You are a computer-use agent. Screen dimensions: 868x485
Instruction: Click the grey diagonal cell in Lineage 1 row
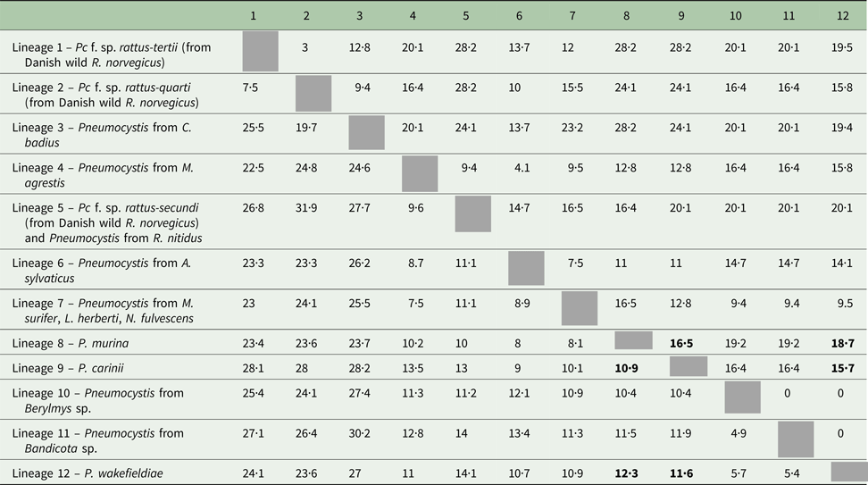pyautogui.click(x=260, y=52)
